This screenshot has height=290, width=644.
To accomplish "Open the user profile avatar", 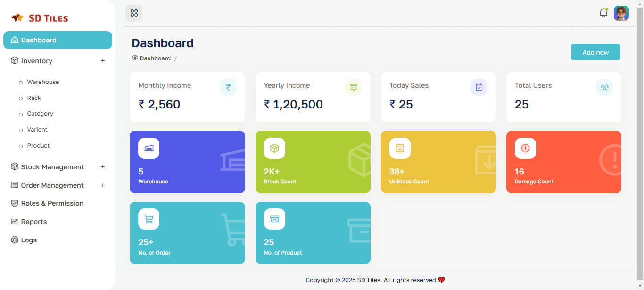I will click(x=621, y=13).
